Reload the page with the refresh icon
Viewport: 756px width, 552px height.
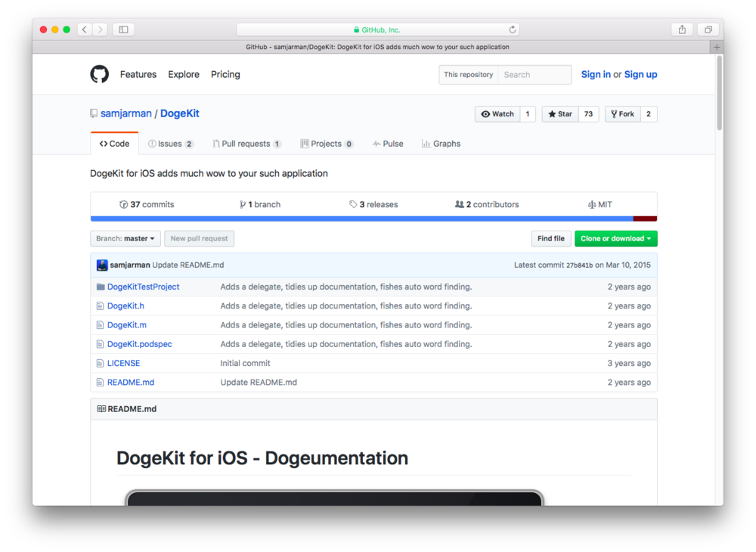512,29
